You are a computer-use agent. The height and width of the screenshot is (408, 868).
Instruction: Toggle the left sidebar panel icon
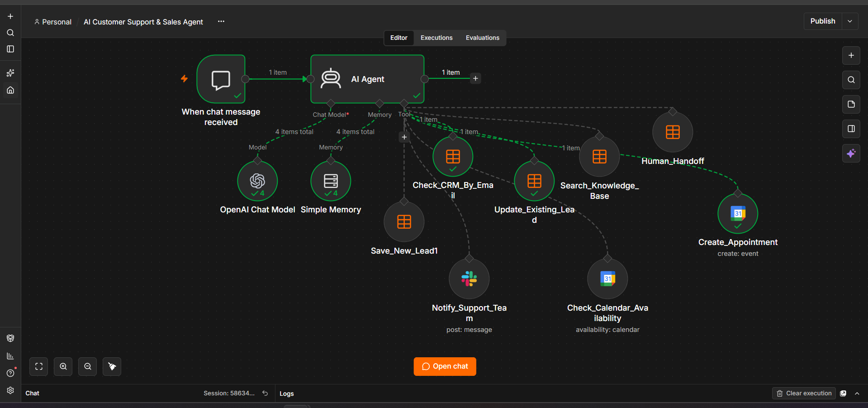point(10,49)
